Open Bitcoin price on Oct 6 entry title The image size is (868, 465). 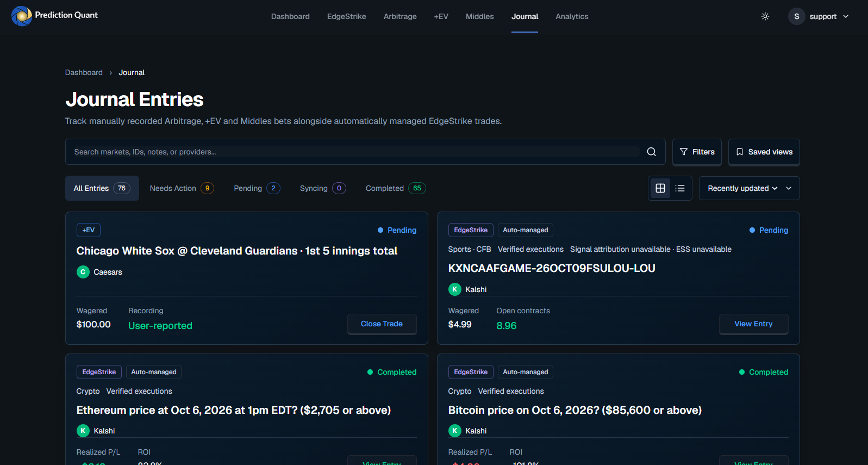pyautogui.click(x=575, y=410)
